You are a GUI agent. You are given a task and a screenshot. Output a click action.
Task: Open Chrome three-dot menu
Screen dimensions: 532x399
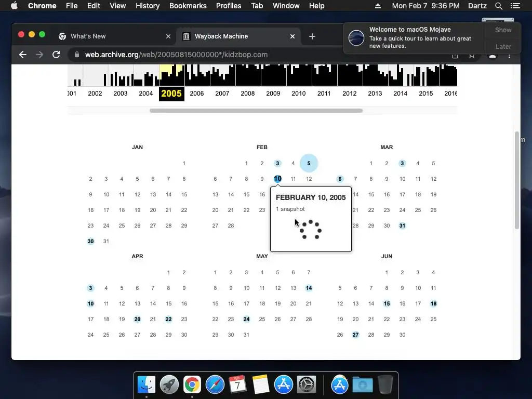pos(509,56)
